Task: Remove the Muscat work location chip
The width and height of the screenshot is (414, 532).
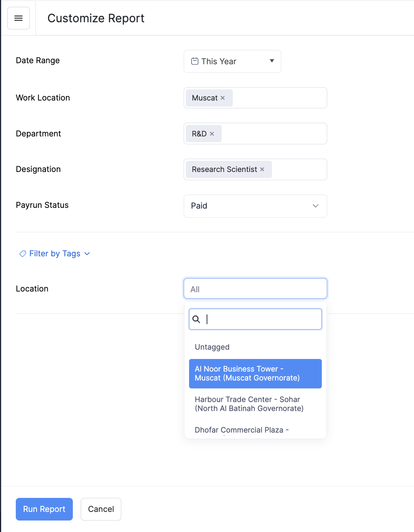Action: click(x=222, y=98)
